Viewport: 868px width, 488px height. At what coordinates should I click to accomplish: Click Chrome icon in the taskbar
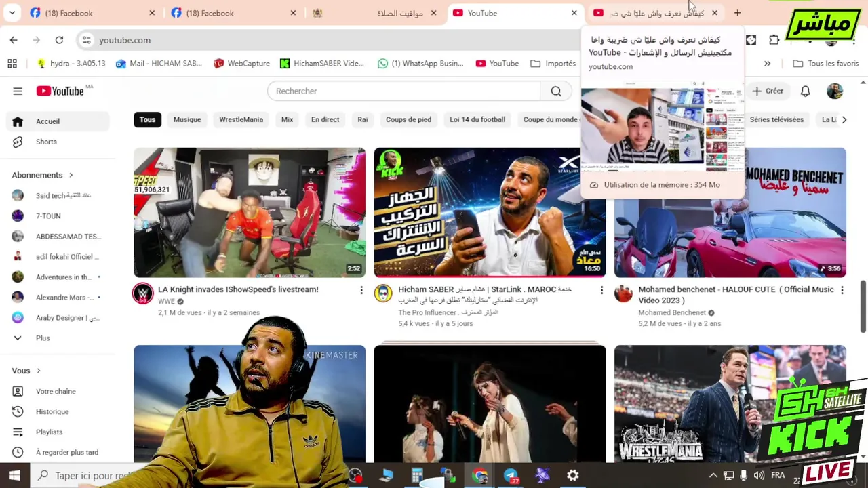(x=479, y=476)
